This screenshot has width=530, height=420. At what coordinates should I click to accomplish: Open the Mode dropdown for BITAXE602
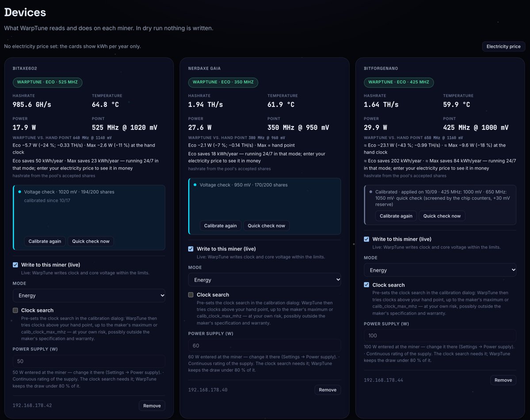tap(89, 296)
